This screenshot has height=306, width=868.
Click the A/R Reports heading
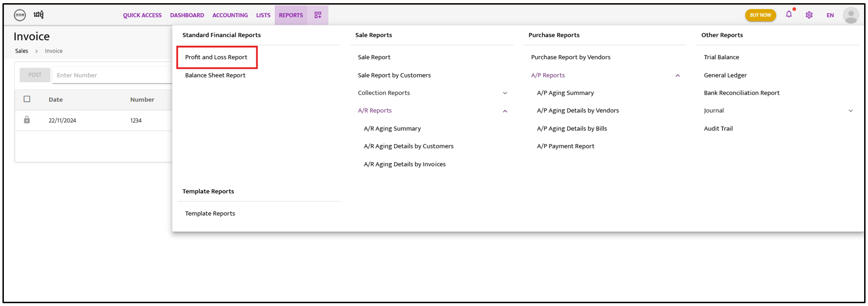[x=375, y=110]
